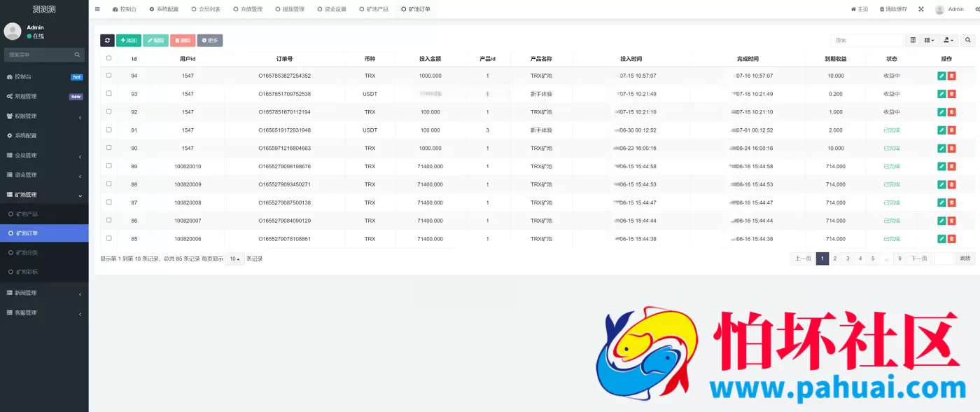
Task: Delete the order with id 88
Action: tap(951, 184)
